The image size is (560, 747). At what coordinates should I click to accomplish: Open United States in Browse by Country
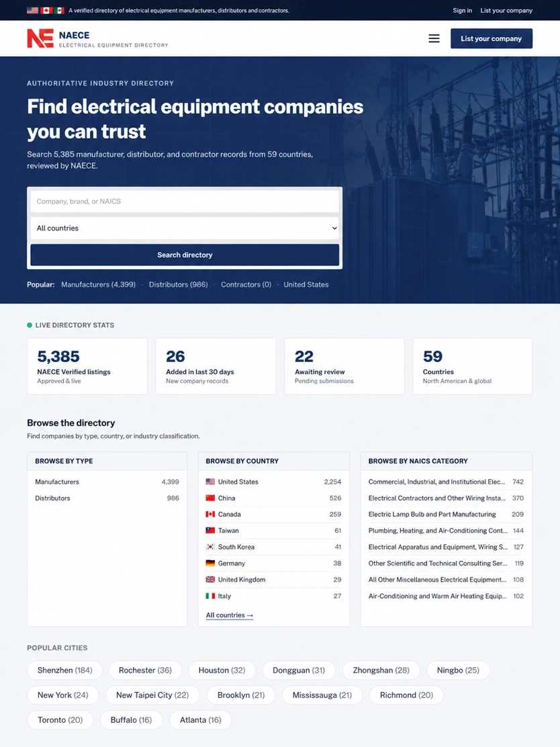(273, 482)
